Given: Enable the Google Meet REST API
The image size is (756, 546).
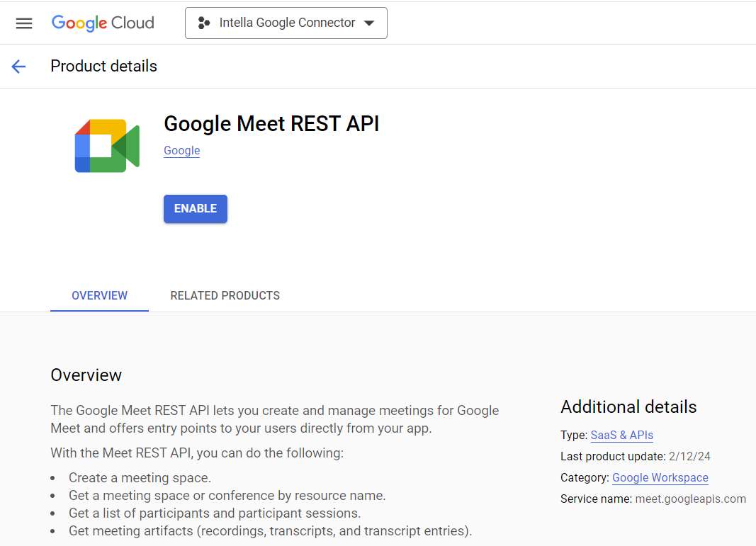Looking at the screenshot, I should pos(196,209).
